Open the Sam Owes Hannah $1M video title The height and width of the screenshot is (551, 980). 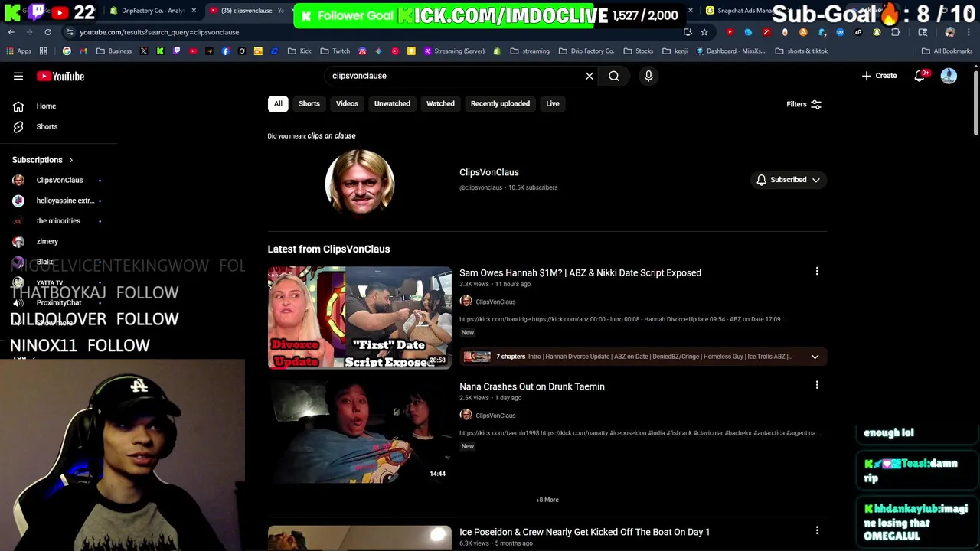coord(580,272)
